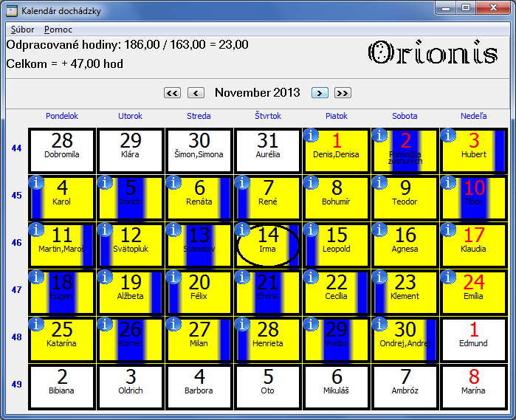Image resolution: width=516 pixels, height=420 pixels.
Task: Show info for day 24 Emília
Action: click(x=448, y=277)
